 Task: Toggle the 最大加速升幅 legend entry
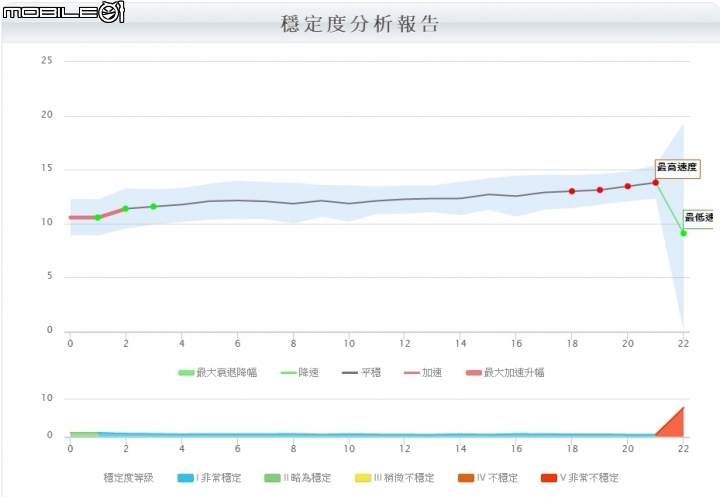(505, 373)
